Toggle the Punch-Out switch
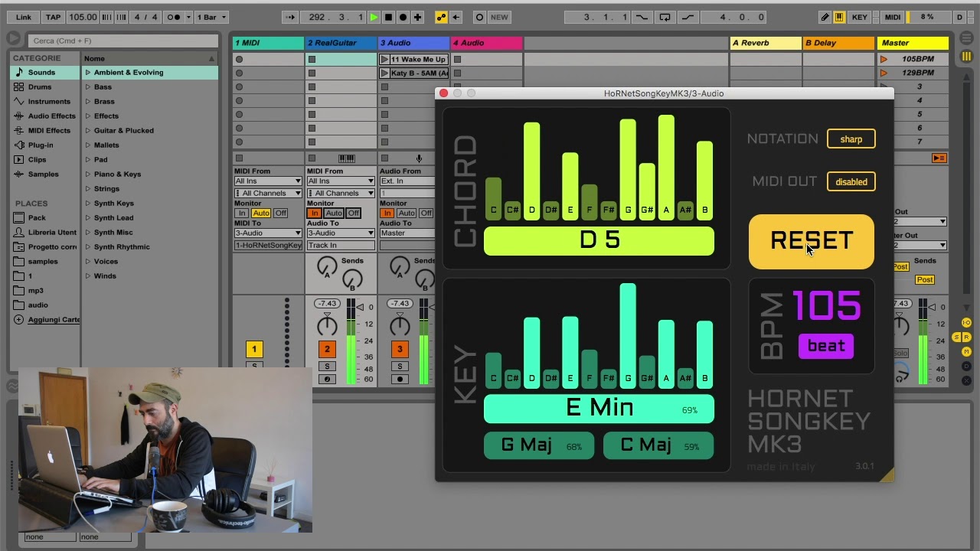 [688, 17]
